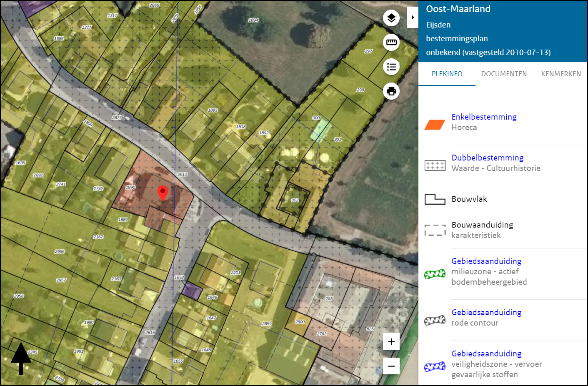Zoom in with the plus button

pyautogui.click(x=391, y=342)
